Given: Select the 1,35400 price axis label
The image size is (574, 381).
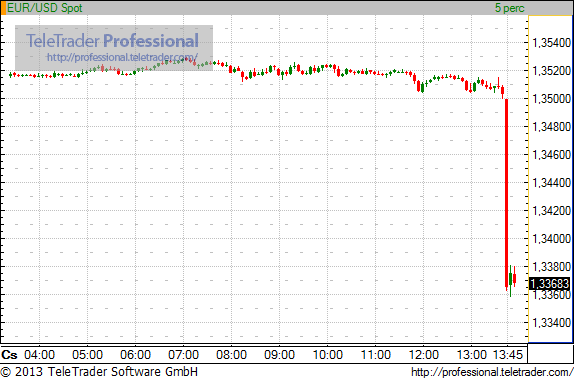Looking at the screenshot, I should coord(551,42).
